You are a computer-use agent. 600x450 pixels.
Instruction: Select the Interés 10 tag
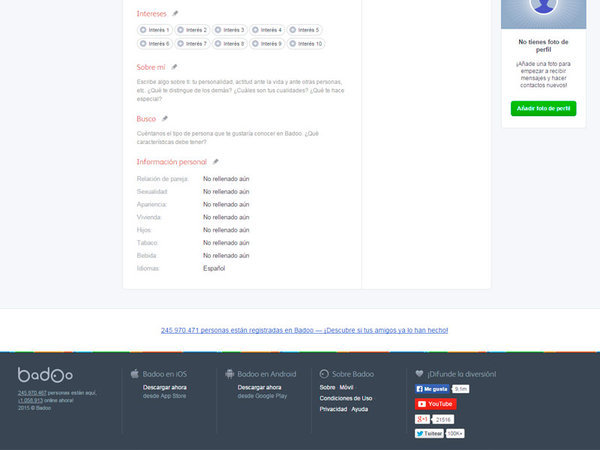306,44
